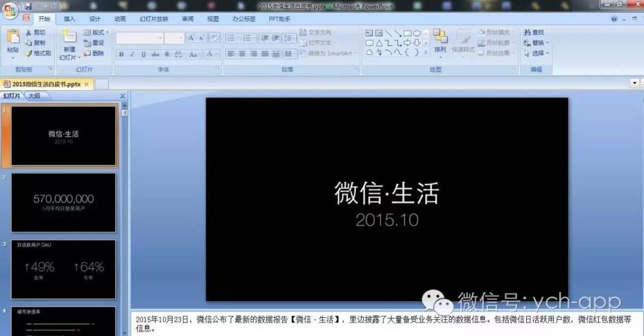Select the Down Arrow block shape
This screenshot has width=644, height=336.
pos(417,43)
